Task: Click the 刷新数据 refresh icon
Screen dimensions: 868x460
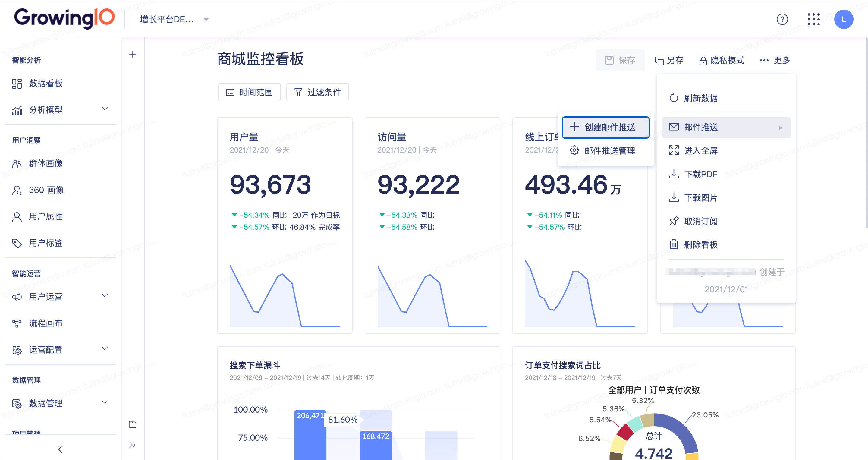Action: (x=674, y=98)
